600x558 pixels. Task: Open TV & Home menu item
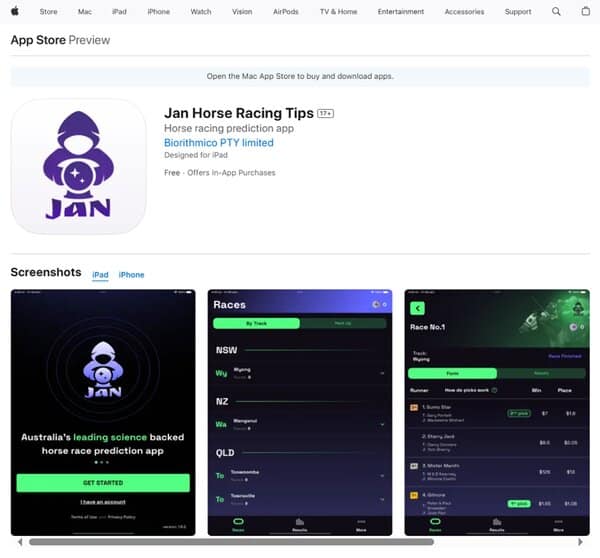338,12
